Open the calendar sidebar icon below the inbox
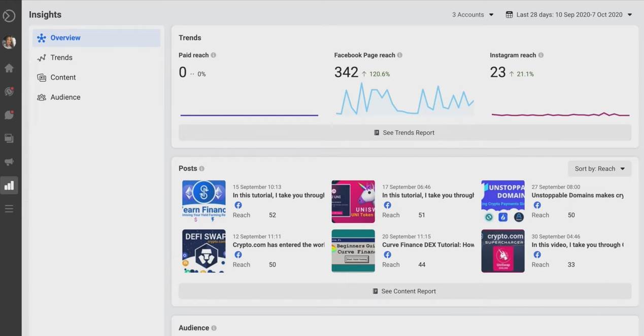 [9, 138]
